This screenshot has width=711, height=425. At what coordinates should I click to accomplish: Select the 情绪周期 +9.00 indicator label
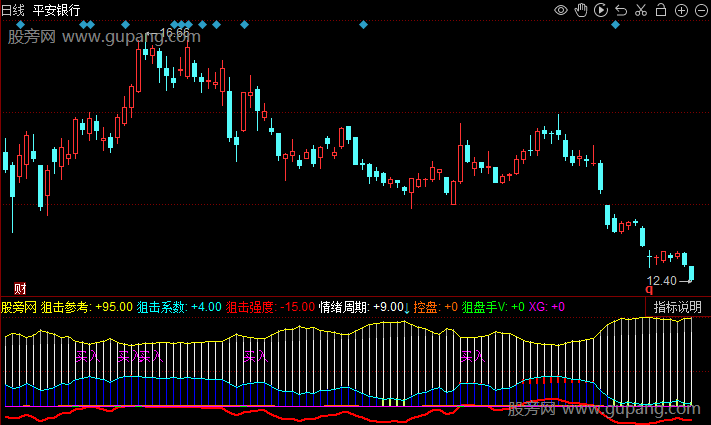click(361, 307)
